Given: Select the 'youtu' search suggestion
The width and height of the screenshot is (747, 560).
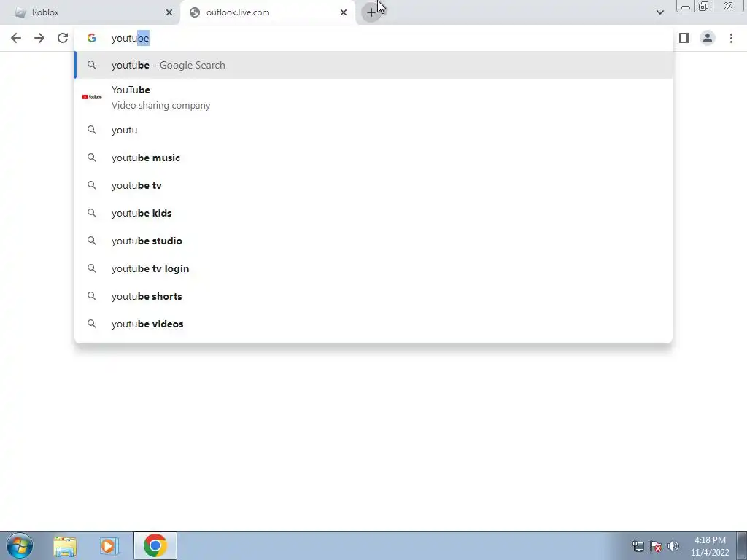Looking at the screenshot, I should 373,130.
